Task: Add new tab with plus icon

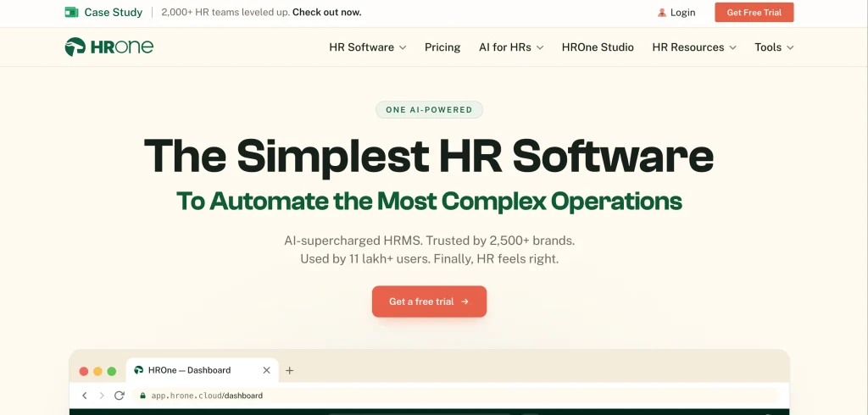Action: [x=289, y=370]
